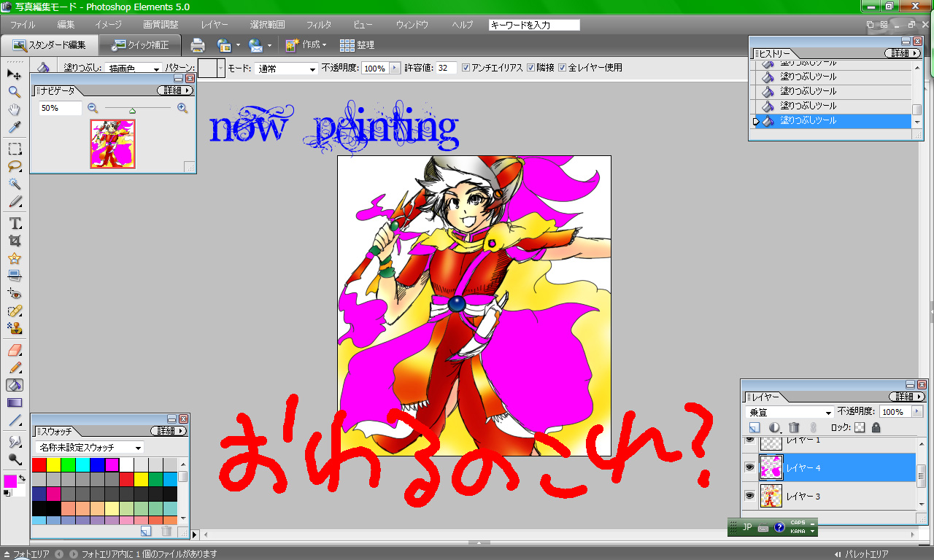The width and height of the screenshot is (934, 560).
Task: Open the 画質調整 menu
Action: (x=161, y=25)
